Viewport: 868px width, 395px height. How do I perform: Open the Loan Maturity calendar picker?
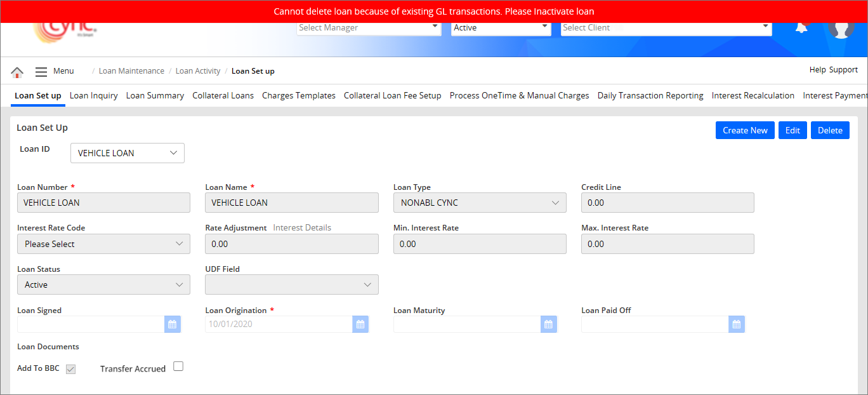(x=548, y=325)
